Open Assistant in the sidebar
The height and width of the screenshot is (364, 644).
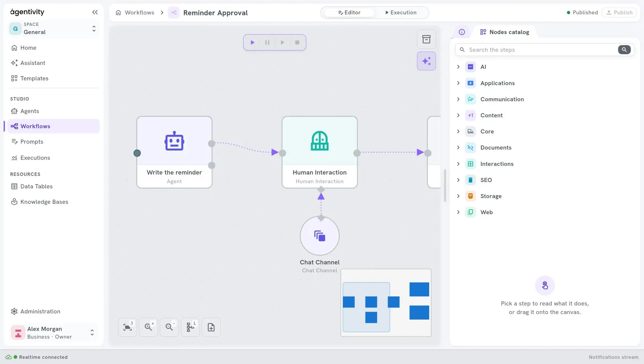point(53,63)
